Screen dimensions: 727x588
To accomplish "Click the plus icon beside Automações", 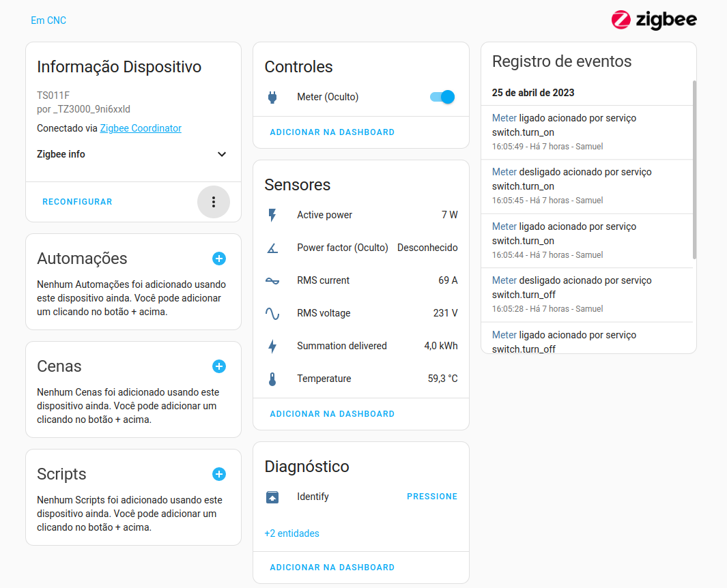I will click(x=219, y=259).
